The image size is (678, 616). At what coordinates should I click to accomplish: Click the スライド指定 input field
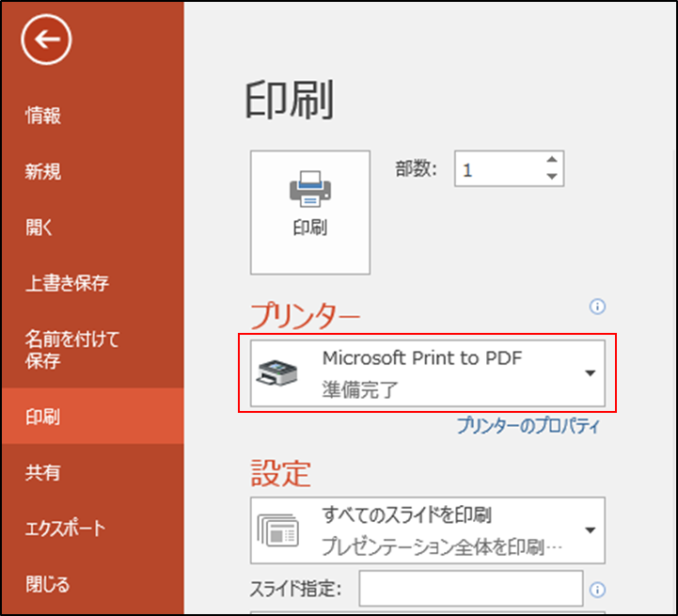471,589
